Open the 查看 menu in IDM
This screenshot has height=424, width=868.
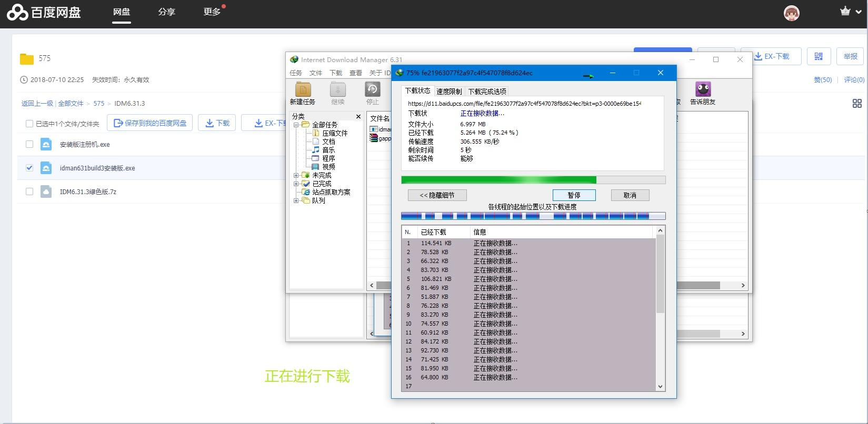click(356, 73)
